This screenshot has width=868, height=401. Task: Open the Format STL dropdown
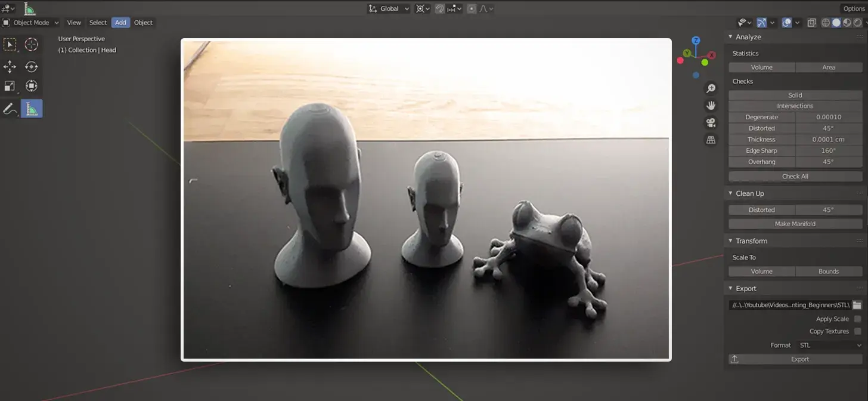pyautogui.click(x=830, y=345)
